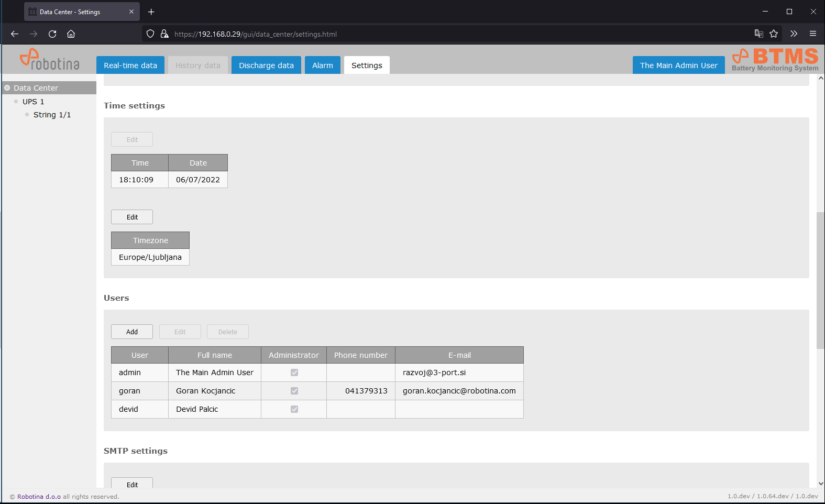Toggle Administrator checkbox for admin user
The width and height of the screenshot is (825, 504).
coord(294,372)
